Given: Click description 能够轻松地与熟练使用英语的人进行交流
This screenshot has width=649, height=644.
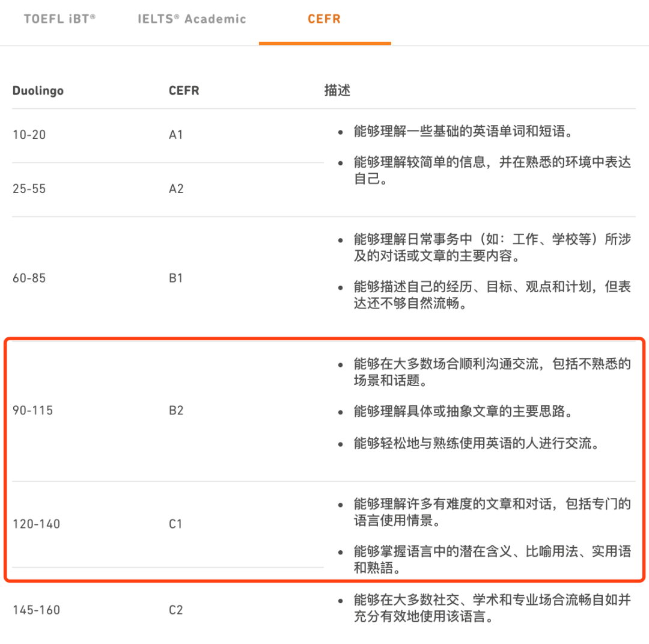Looking at the screenshot, I should [477, 443].
